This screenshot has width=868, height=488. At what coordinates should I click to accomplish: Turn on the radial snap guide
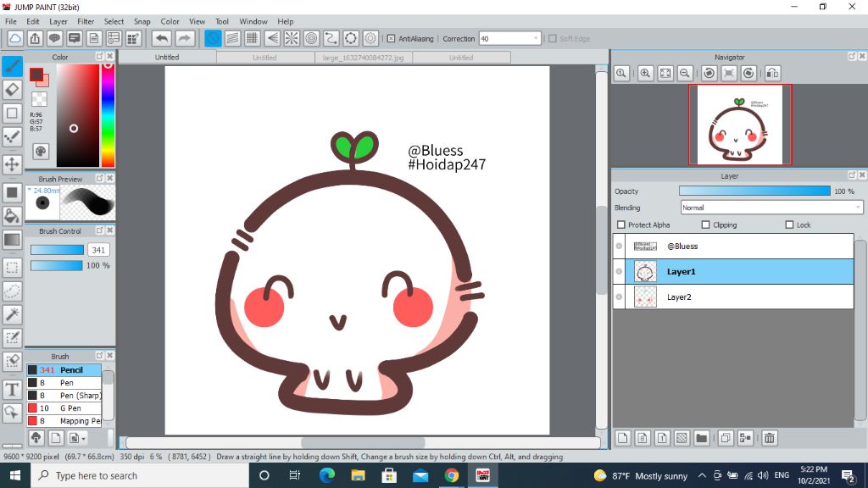pos(292,38)
